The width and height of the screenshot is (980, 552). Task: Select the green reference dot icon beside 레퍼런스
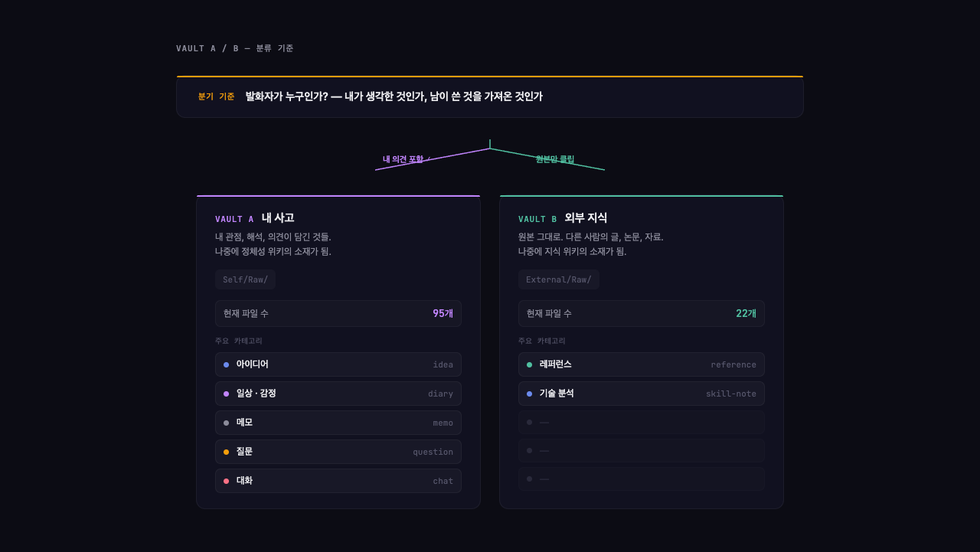click(531, 364)
